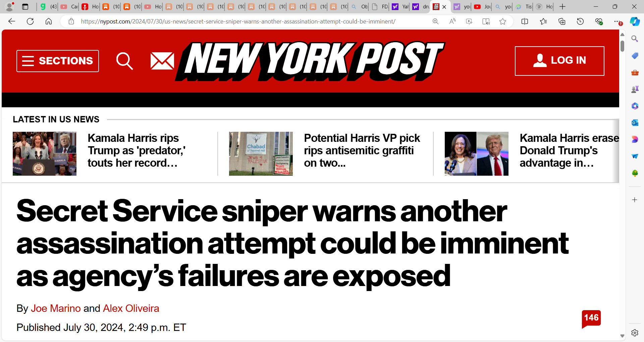Open a new browser tab
The image size is (644, 342).
[562, 7]
